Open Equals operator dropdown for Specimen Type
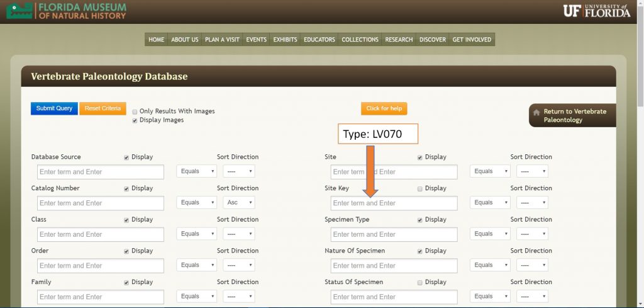This screenshot has height=308, width=644. (489, 234)
